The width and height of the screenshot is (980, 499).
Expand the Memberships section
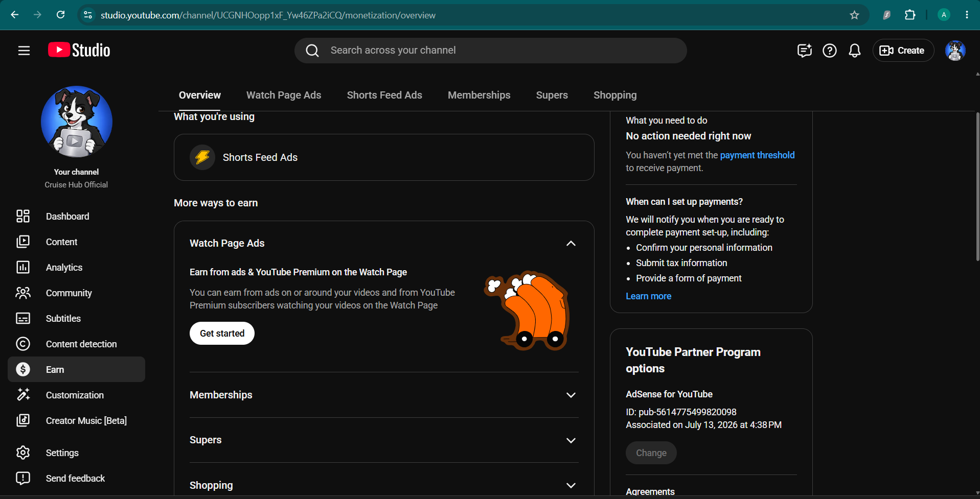571,395
